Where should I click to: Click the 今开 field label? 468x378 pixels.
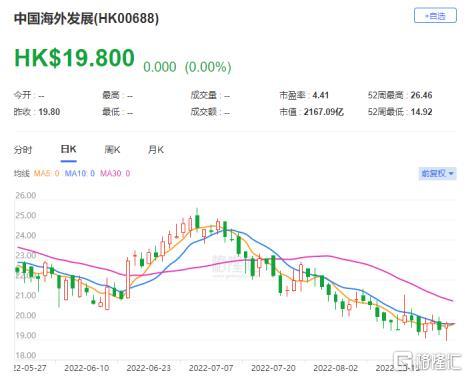(x=22, y=95)
